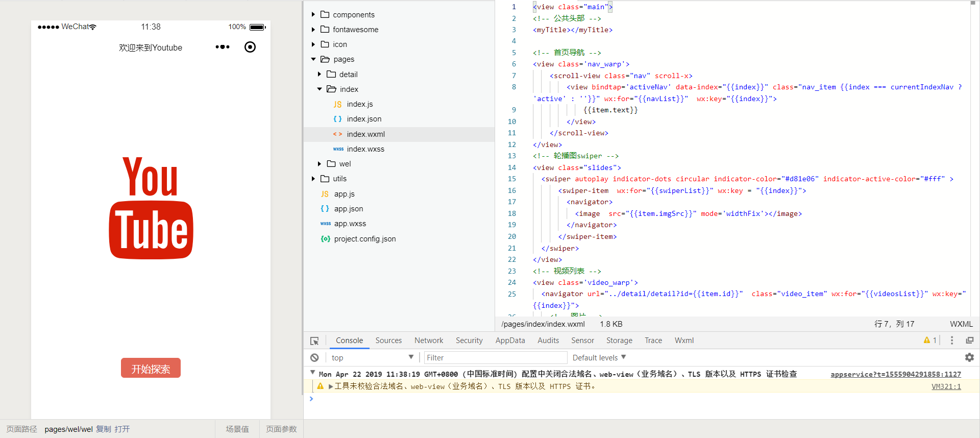Switch to the Security tab

469,340
